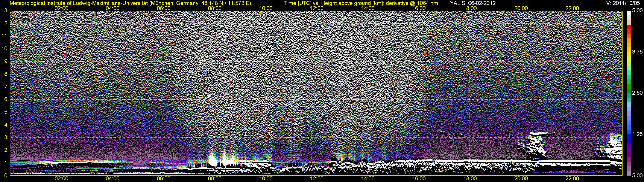Click the 12:00 label on the bottom time axis
The width and height of the screenshot is (644, 182).
pyautogui.click(x=317, y=179)
